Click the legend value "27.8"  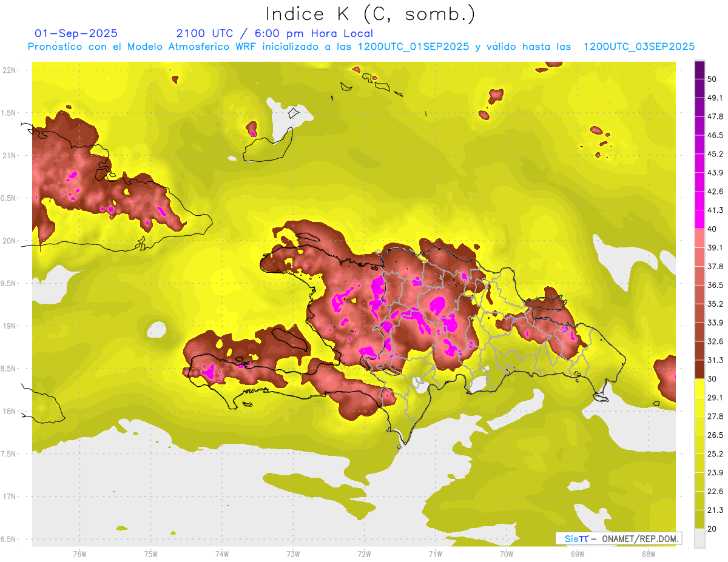pyautogui.click(x=715, y=416)
